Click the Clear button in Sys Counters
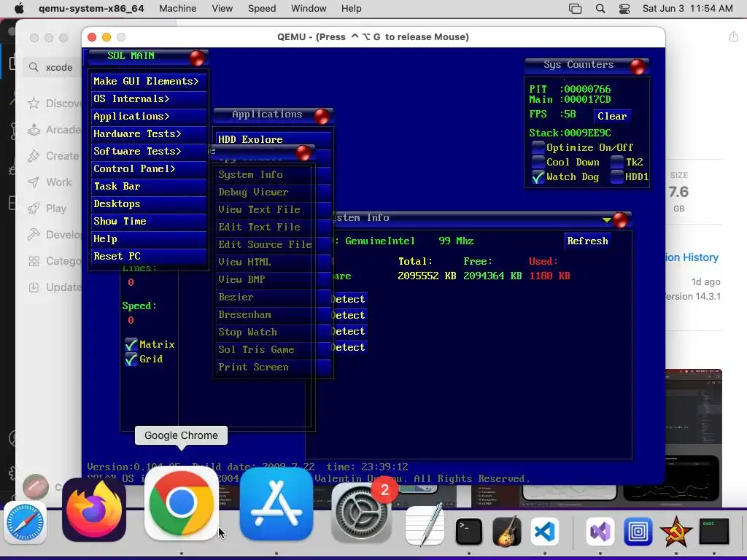 point(612,116)
